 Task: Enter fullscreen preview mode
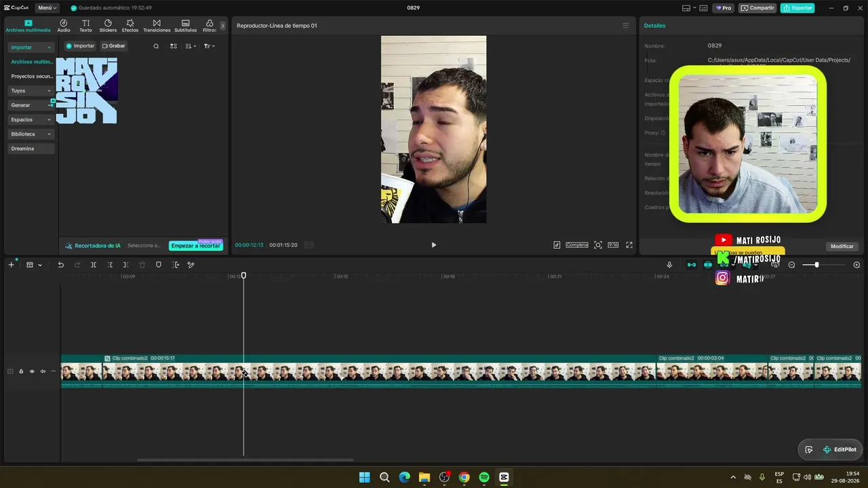[629, 245]
